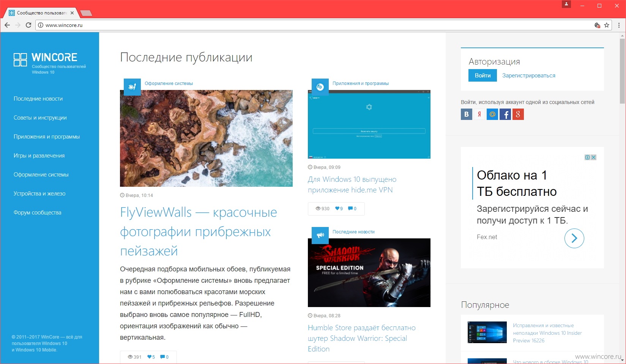Screen dimensions: 626x364
Task: Open coastal landscape article image
Action: [x=206, y=138]
